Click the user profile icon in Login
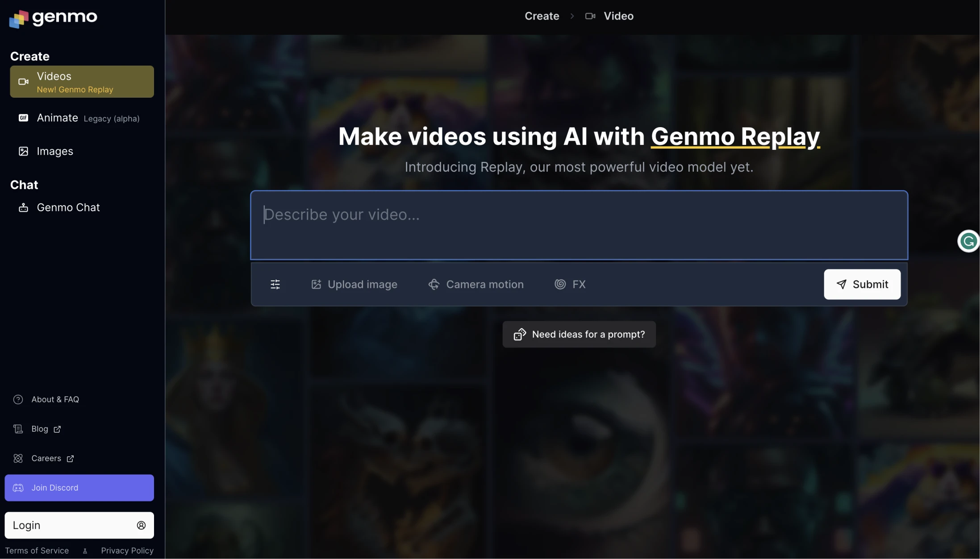The width and height of the screenshot is (980, 559). point(141,526)
